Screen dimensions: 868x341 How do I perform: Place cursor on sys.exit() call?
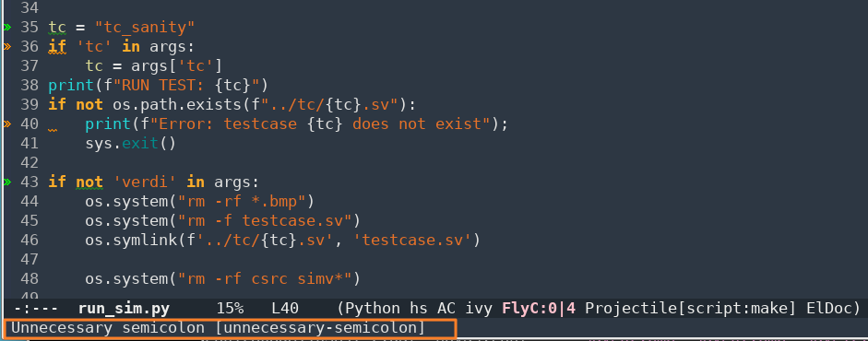(x=130, y=143)
